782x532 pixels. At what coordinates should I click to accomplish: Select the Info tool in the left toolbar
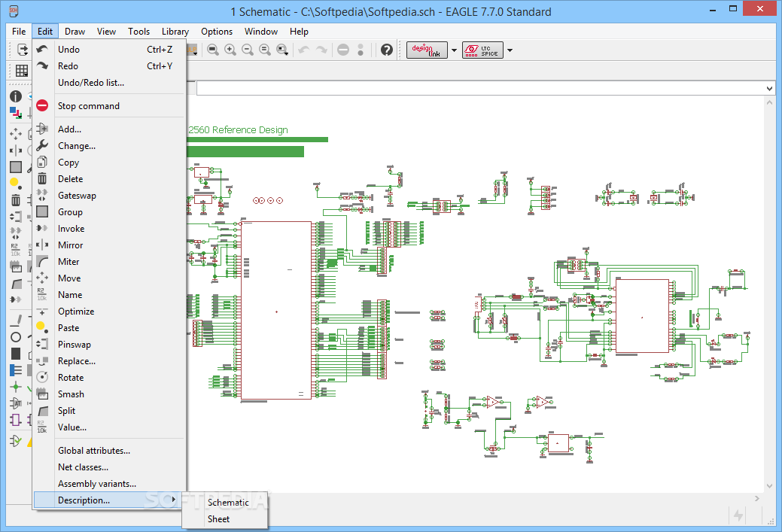tap(16, 96)
